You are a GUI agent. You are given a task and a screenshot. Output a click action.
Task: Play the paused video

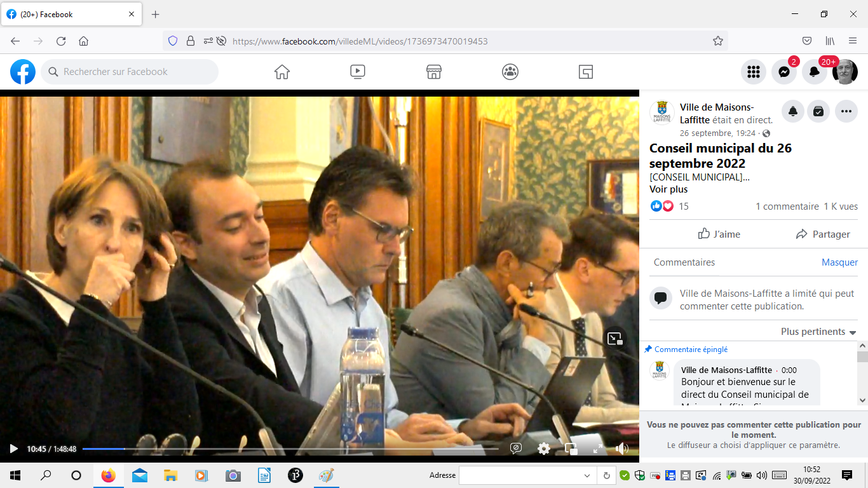(13, 449)
